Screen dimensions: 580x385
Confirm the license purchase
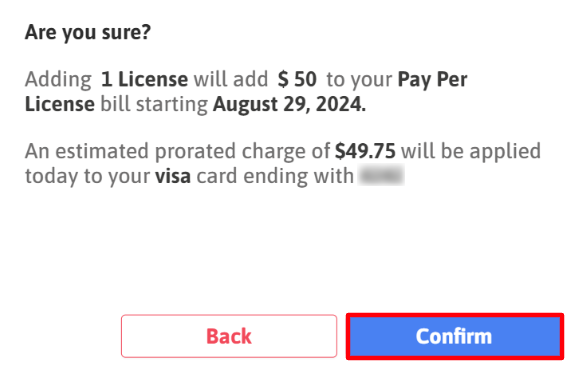click(455, 336)
